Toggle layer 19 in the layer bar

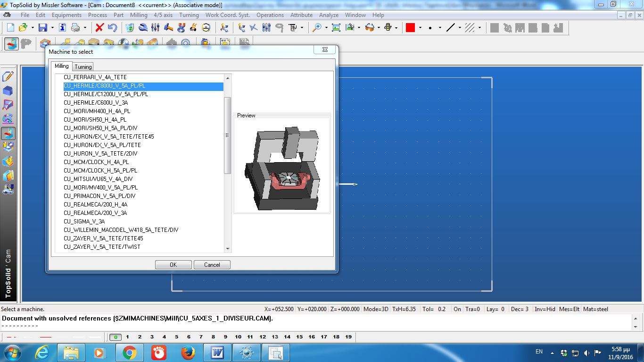[x=348, y=337]
